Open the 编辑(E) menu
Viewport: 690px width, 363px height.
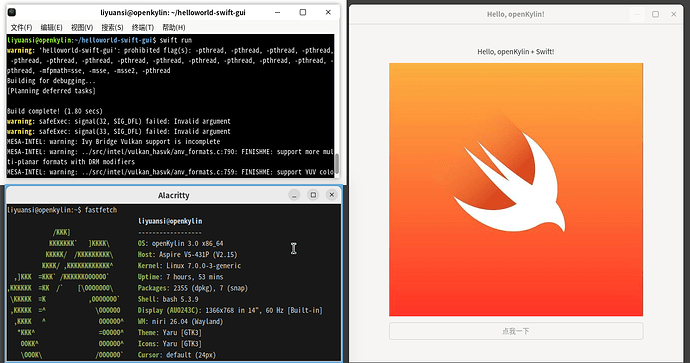coord(51,28)
